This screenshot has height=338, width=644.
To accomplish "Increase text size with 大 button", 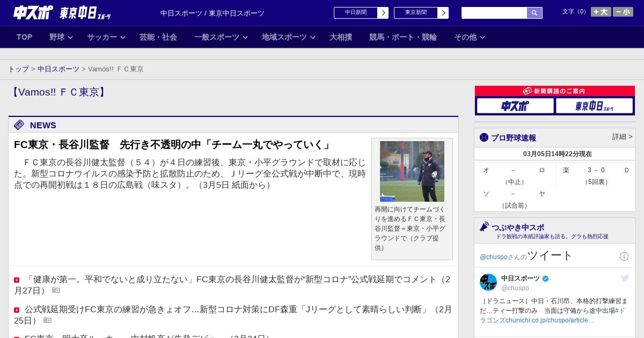I will pyautogui.click(x=601, y=12).
